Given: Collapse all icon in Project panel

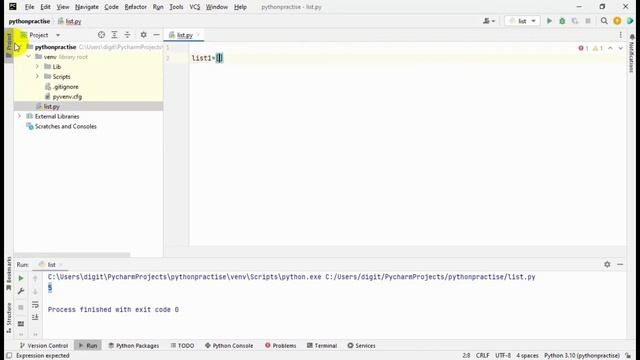Looking at the screenshot, I should tap(127, 35).
